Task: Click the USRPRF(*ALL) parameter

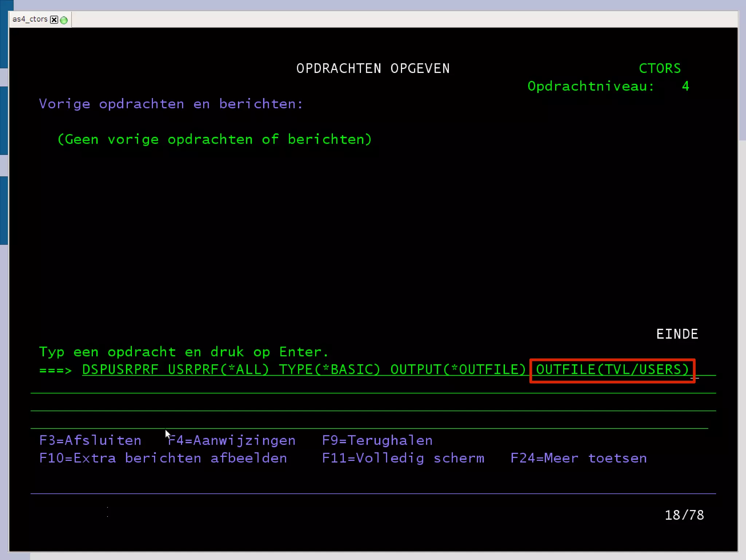Action: click(x=219, y=370)
